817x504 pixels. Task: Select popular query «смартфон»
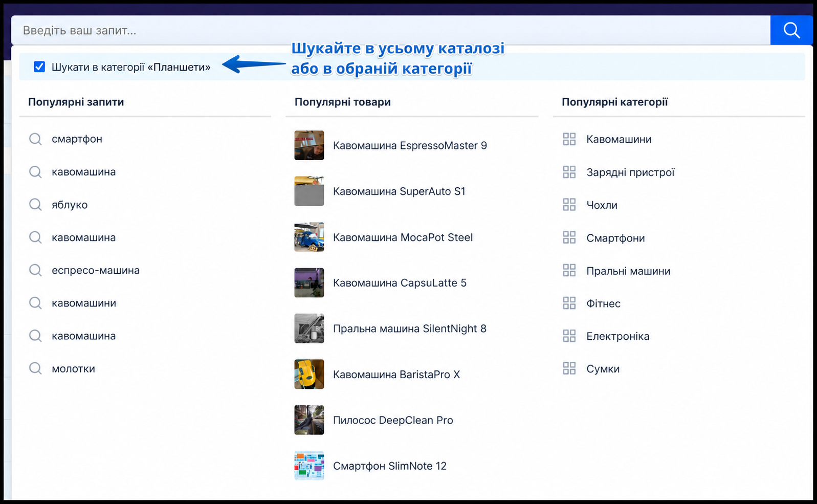[77, 139]
